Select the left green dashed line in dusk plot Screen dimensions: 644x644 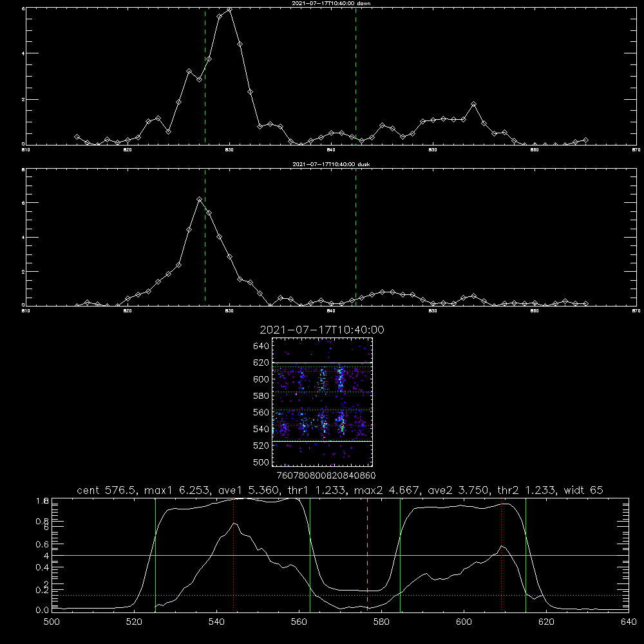point(205,238)
